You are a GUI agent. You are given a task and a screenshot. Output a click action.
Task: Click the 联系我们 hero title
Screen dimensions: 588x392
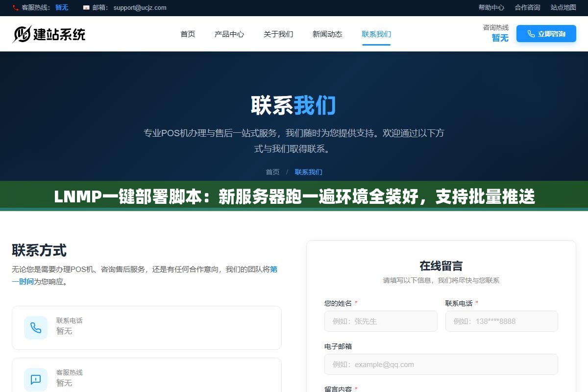pyautogui.click(x=293, y=105)
